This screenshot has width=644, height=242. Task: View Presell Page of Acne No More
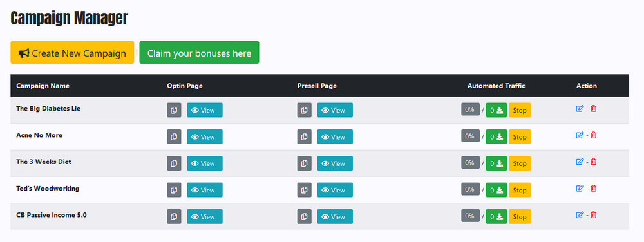335,136
